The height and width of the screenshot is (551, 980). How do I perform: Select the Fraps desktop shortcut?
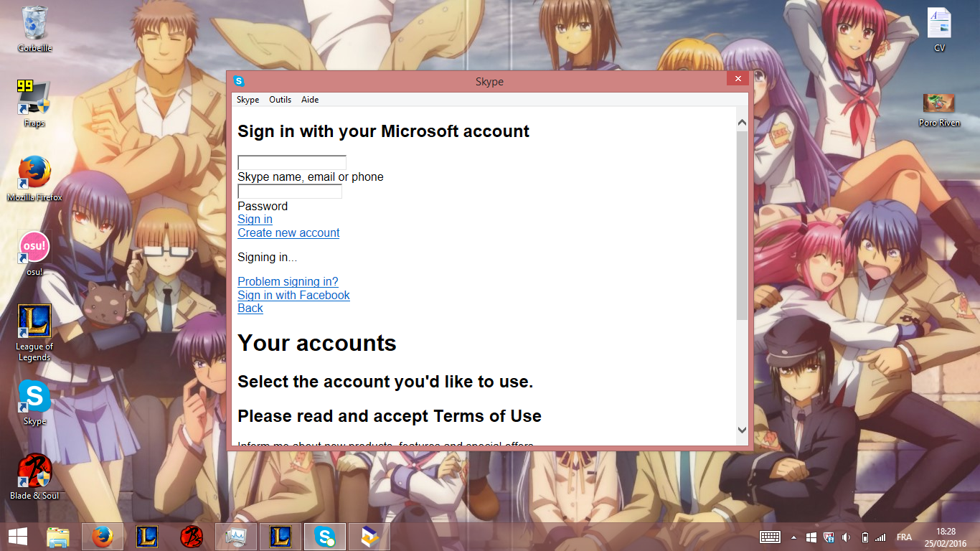point(34,105)
